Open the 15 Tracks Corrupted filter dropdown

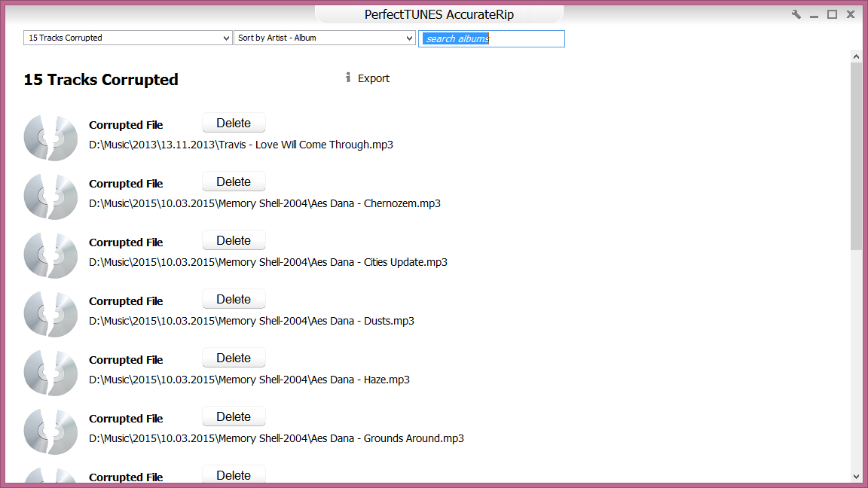coord(127,38)
